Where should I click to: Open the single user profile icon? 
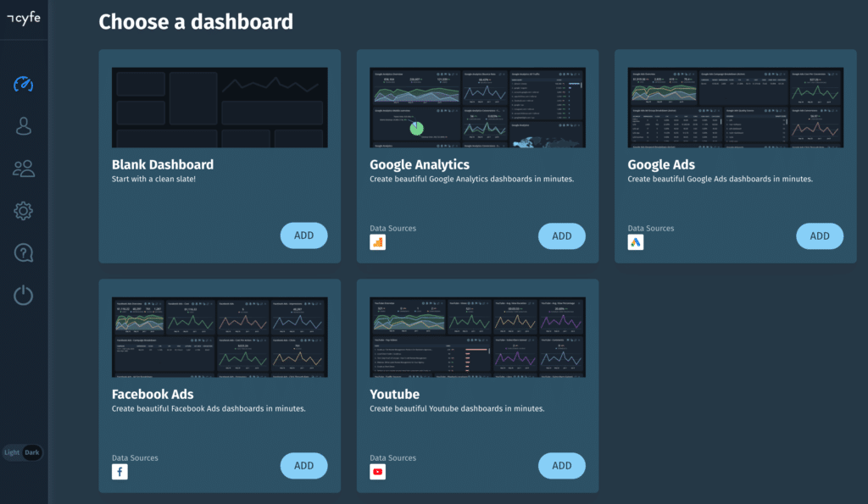click(23, 126)
